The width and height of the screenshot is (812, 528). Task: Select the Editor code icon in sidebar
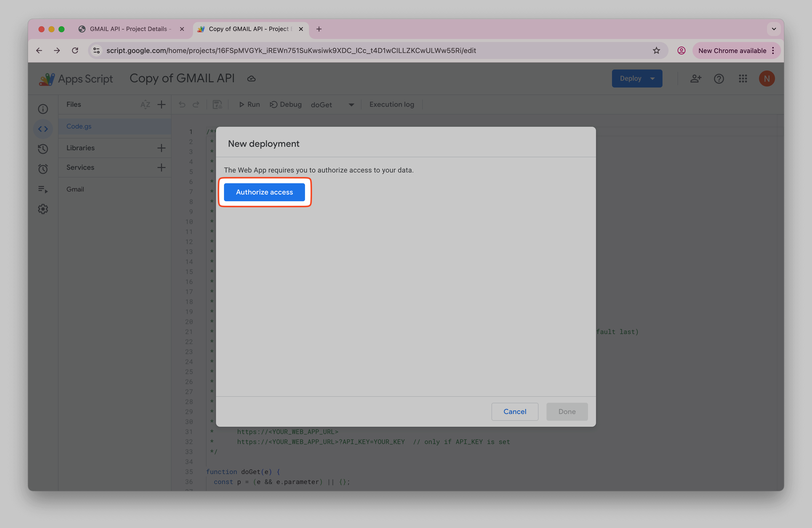pyautogui.click(x=43, y=129)
